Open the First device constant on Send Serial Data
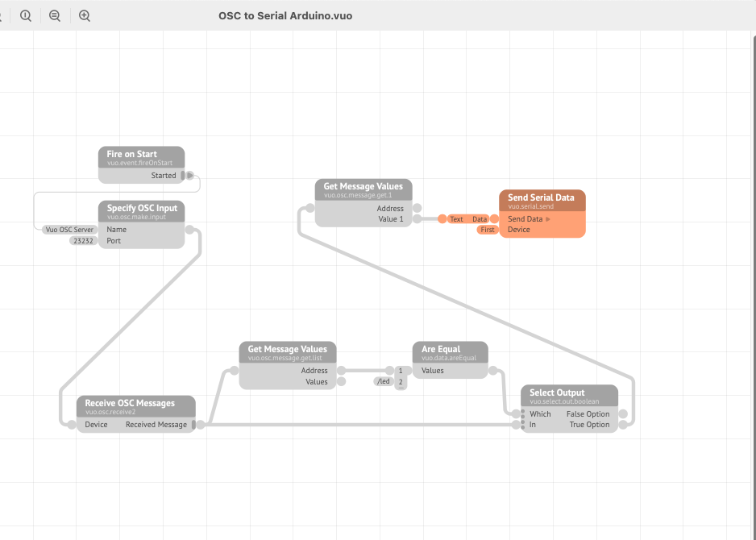 [x=487, y=230]
